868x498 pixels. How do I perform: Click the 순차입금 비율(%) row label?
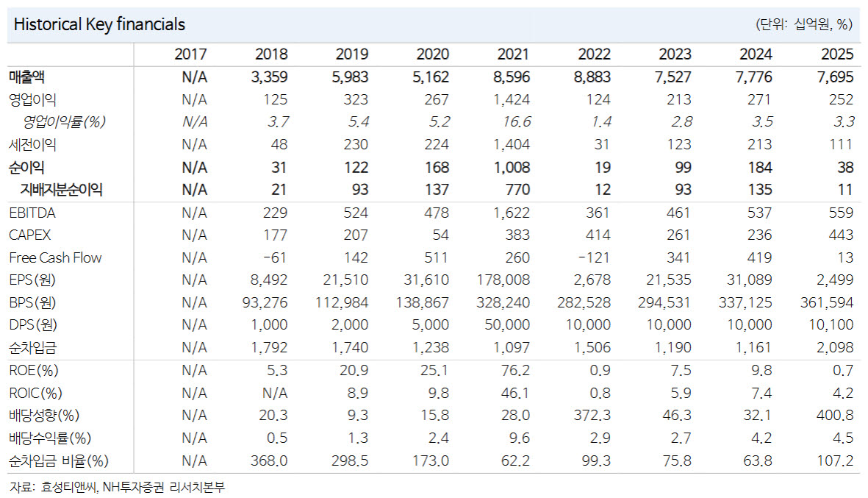point(59,461)
